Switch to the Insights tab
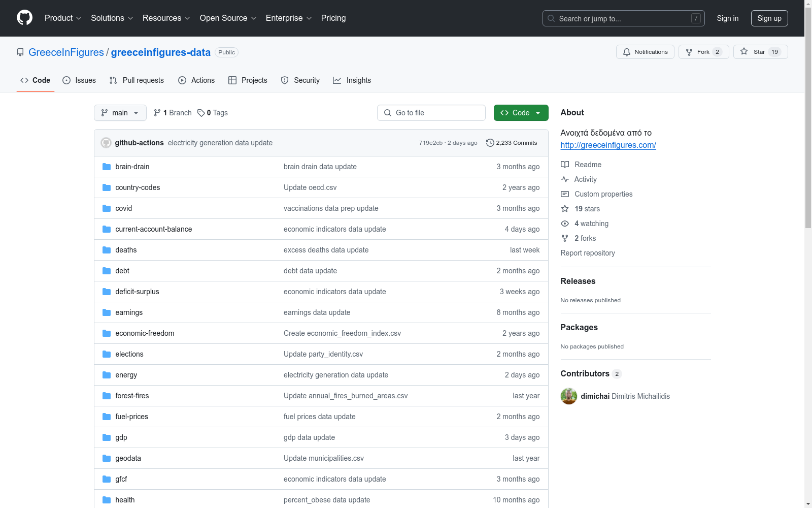 [x=352, y=80]
